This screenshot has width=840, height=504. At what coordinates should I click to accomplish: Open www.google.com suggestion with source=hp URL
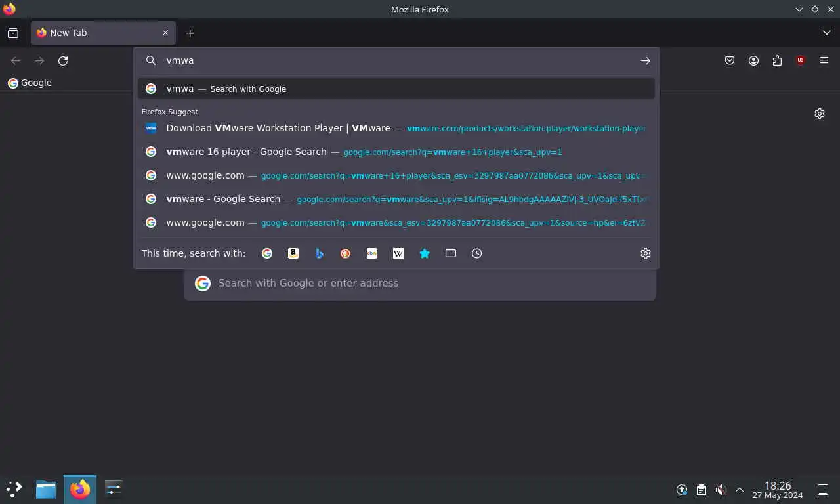pos(396,222)
